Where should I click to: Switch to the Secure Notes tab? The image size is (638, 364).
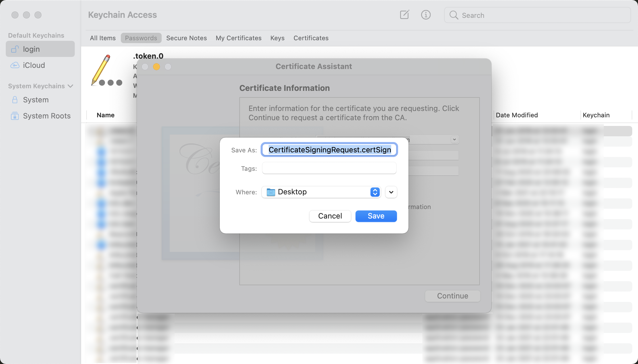[186, 38]
